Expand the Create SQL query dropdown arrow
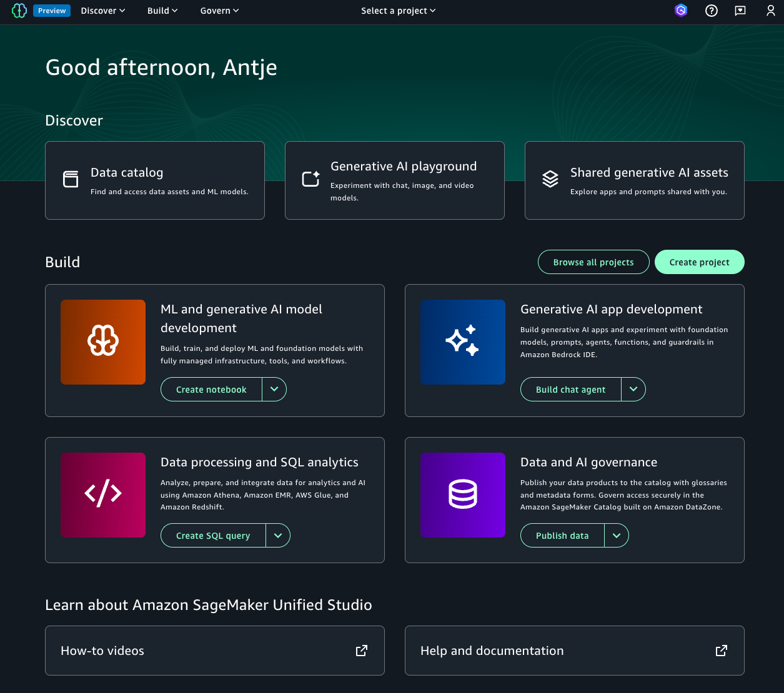The height and width of the screenshot is (693, 784). coord(278,536)
